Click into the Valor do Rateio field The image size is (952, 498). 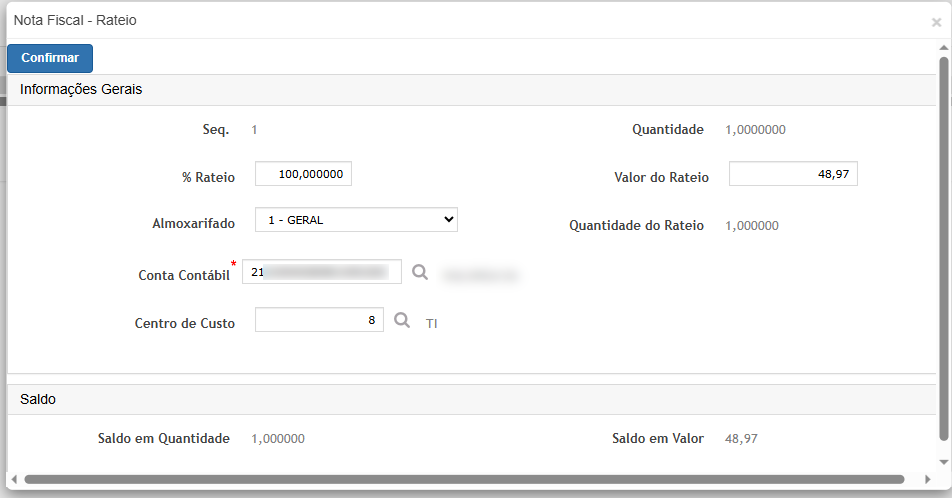tap(792, 174)
